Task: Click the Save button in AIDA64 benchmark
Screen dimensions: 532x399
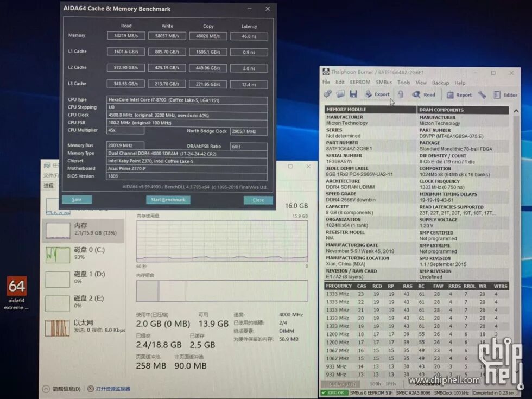Action: pos(77,200)
